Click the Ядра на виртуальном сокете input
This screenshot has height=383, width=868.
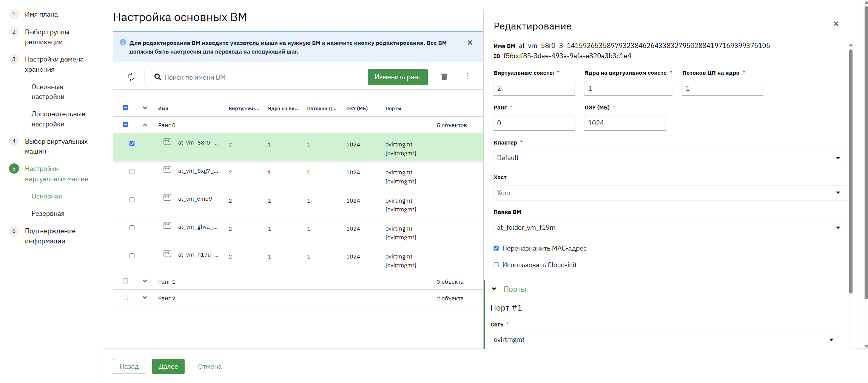628,88
